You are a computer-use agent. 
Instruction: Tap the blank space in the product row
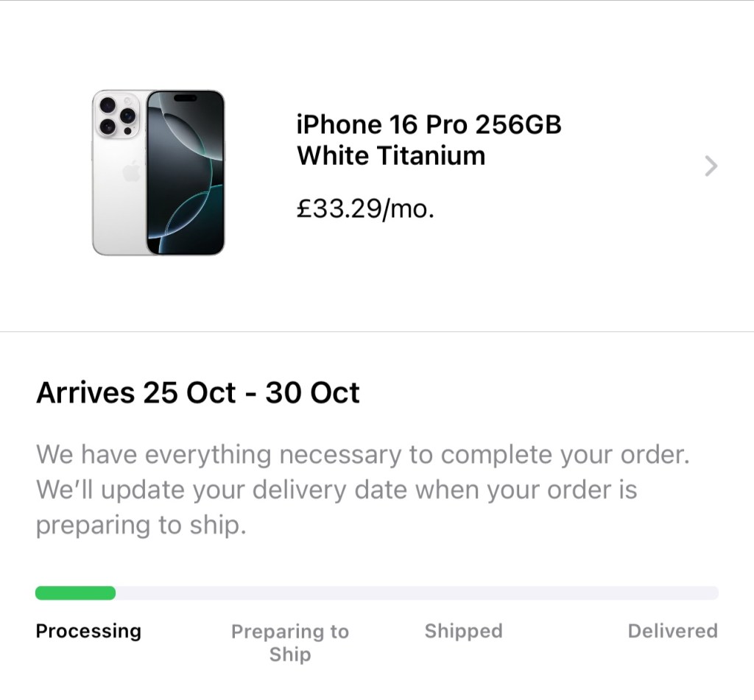pos(604,243)
